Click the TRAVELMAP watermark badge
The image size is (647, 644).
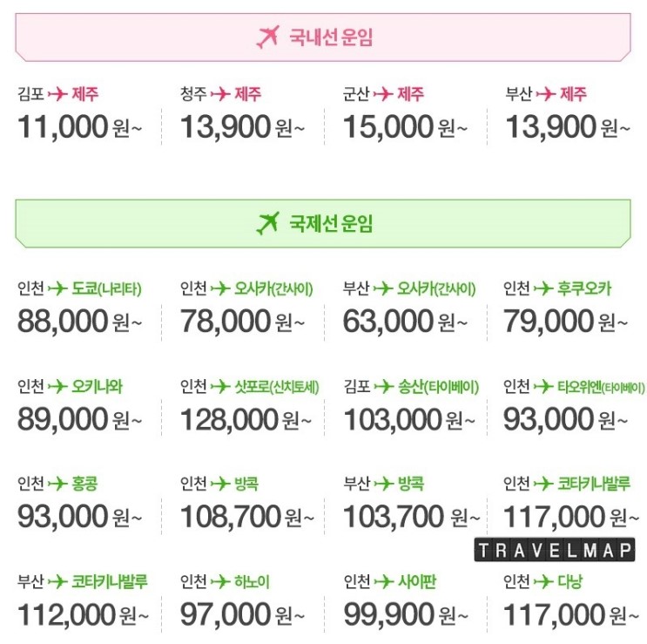(x=555, y=550)
